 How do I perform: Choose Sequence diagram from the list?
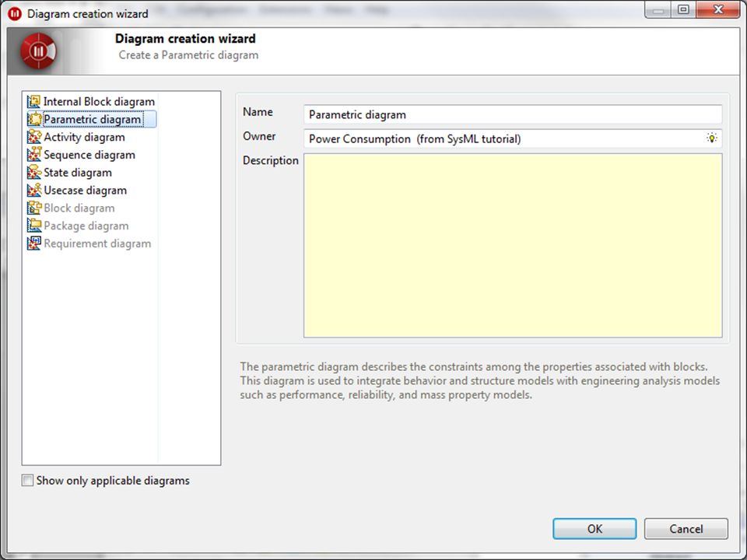89,155
